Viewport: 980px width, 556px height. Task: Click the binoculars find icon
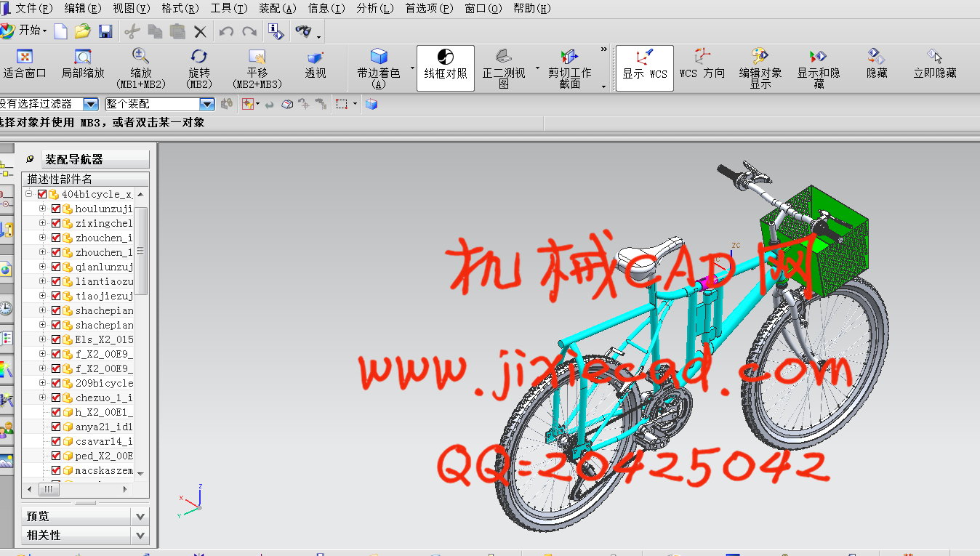pyautogui.click(x=304, y=31)
